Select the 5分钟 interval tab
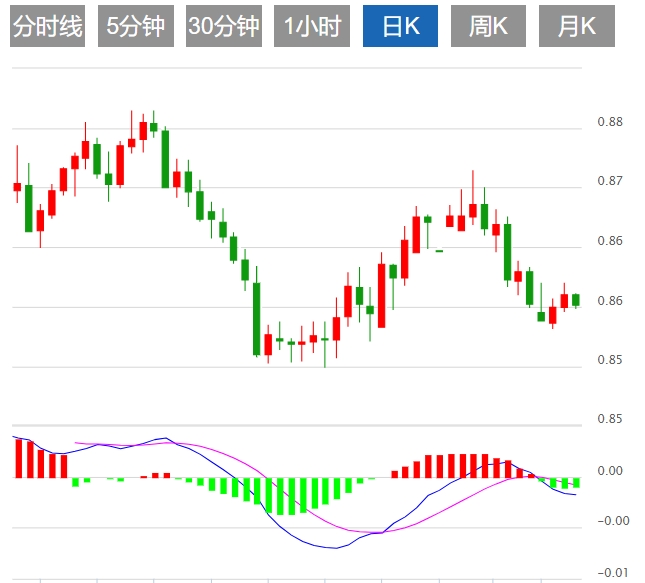 click(136, 26)
